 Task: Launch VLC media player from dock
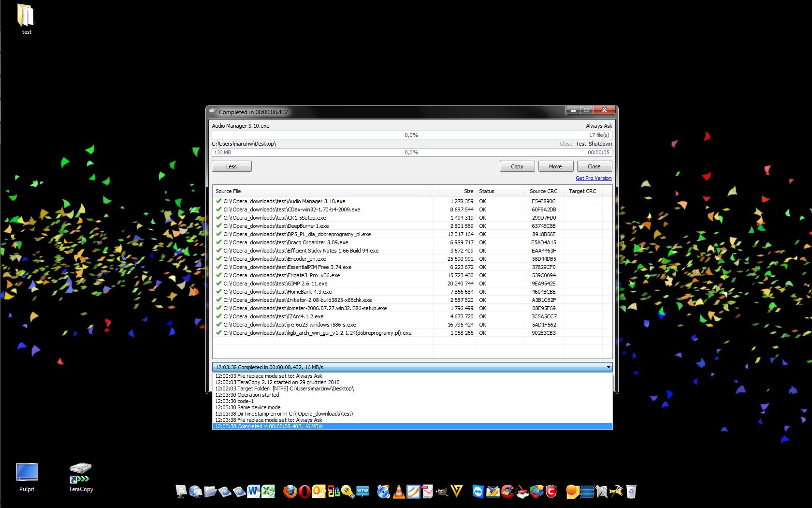399,492
